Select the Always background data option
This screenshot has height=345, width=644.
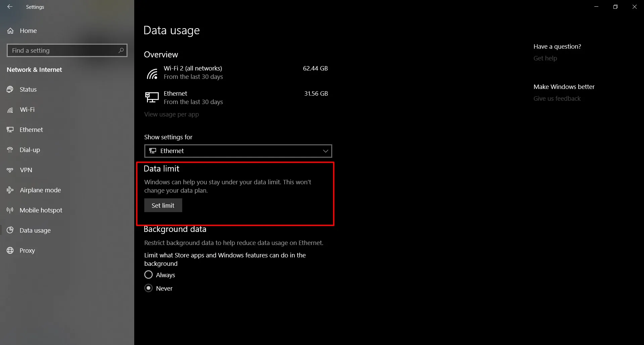[x=148, y=275]
